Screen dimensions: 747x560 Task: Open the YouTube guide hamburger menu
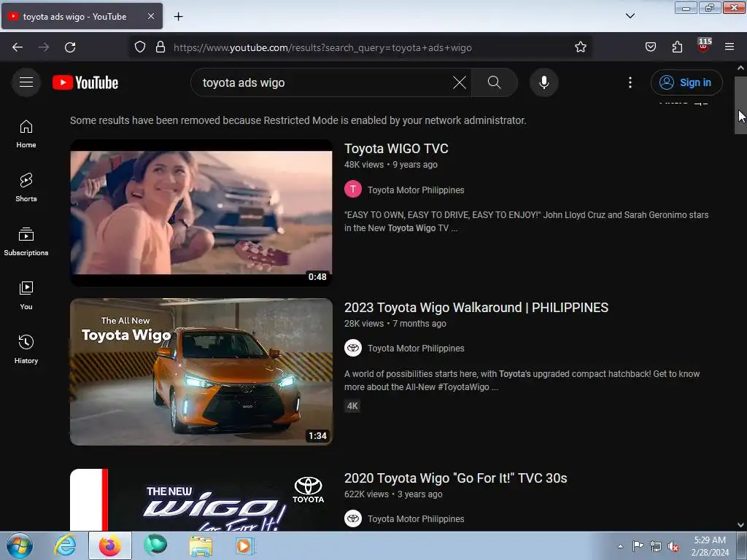pos(26,82)
